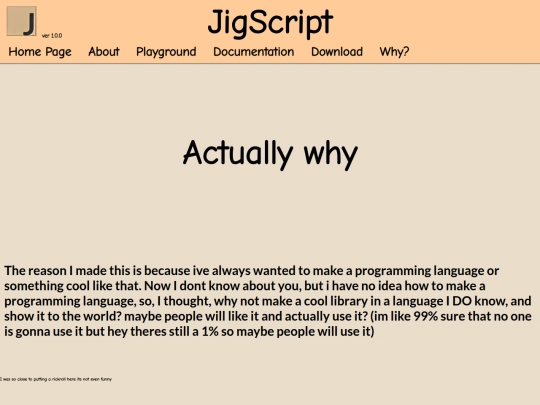This screenshot has width=540, height=405.
Task: Open the Documentation page
Action: coord(253,52)
